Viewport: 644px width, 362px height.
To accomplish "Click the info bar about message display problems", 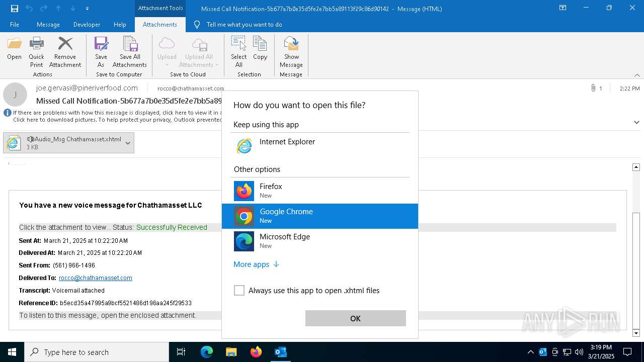I will [x=113, y=116].
